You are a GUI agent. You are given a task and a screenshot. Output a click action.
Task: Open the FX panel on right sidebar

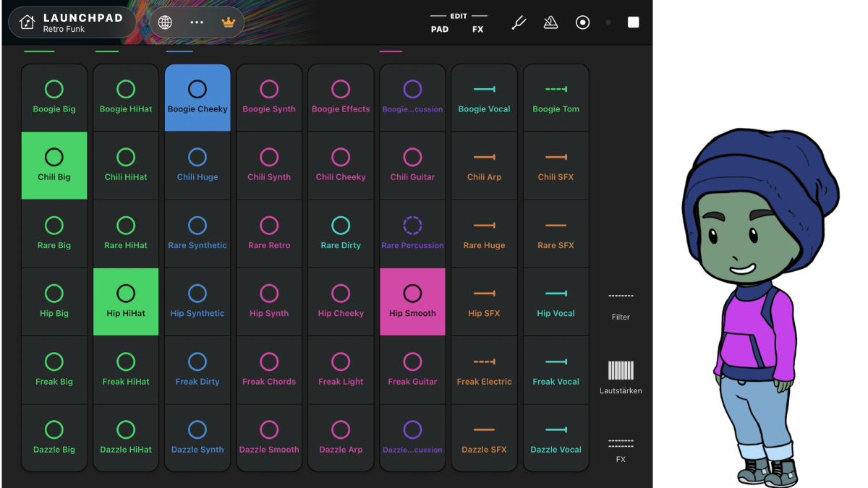click(621, 449)
